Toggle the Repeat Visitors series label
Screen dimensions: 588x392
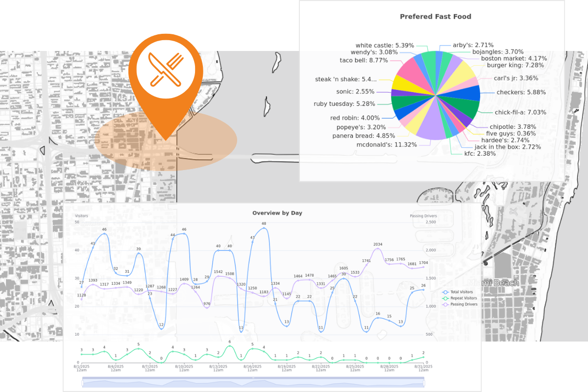pos(464,298)
